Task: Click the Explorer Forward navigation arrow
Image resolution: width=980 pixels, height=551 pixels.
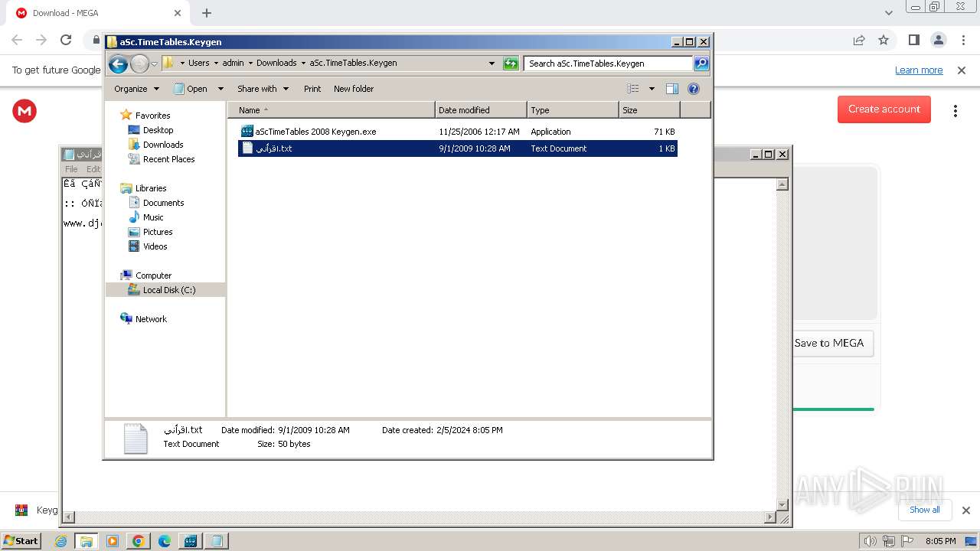Action: click(x=139, y=64)
